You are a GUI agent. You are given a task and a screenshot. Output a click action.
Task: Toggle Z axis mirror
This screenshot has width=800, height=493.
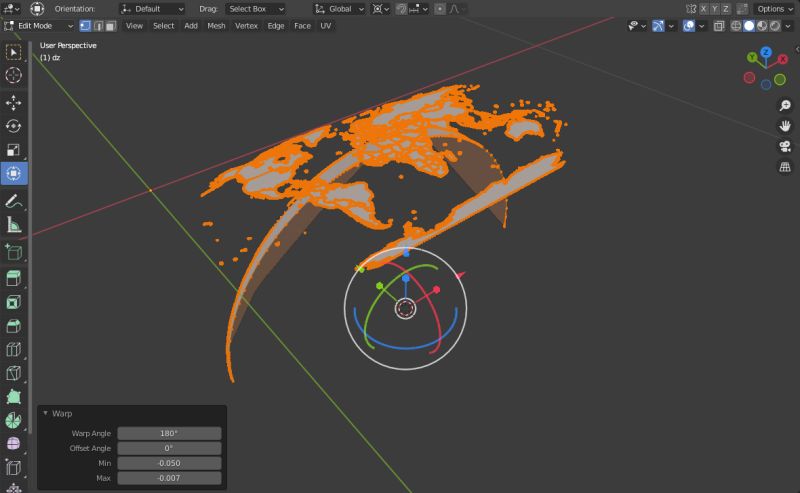(726, 9)
